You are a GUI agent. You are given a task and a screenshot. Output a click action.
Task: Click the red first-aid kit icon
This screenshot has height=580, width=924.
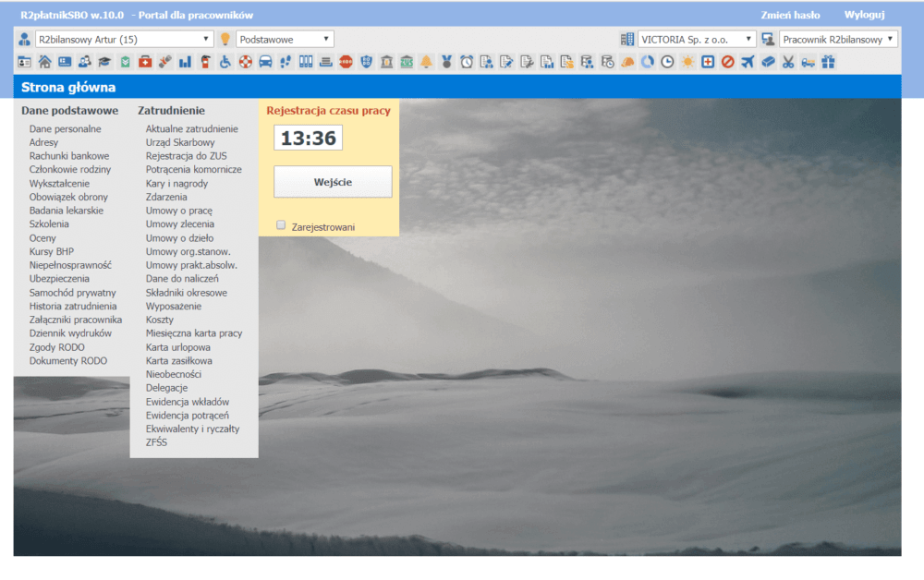click(145, 62)
